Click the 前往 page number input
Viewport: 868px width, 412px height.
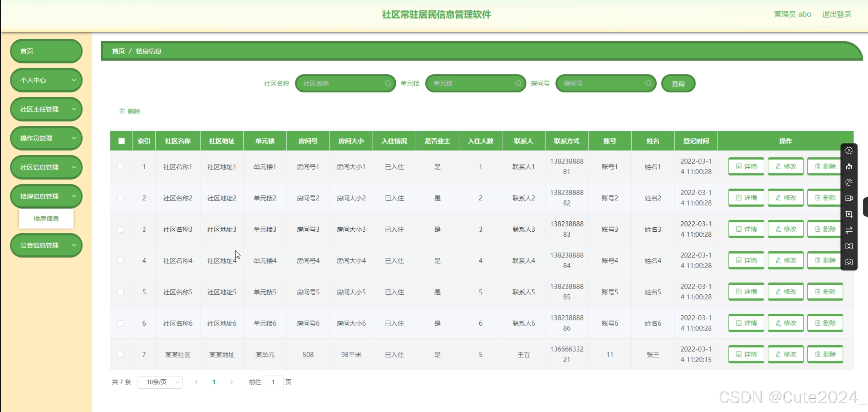click(x=273, y=382)
